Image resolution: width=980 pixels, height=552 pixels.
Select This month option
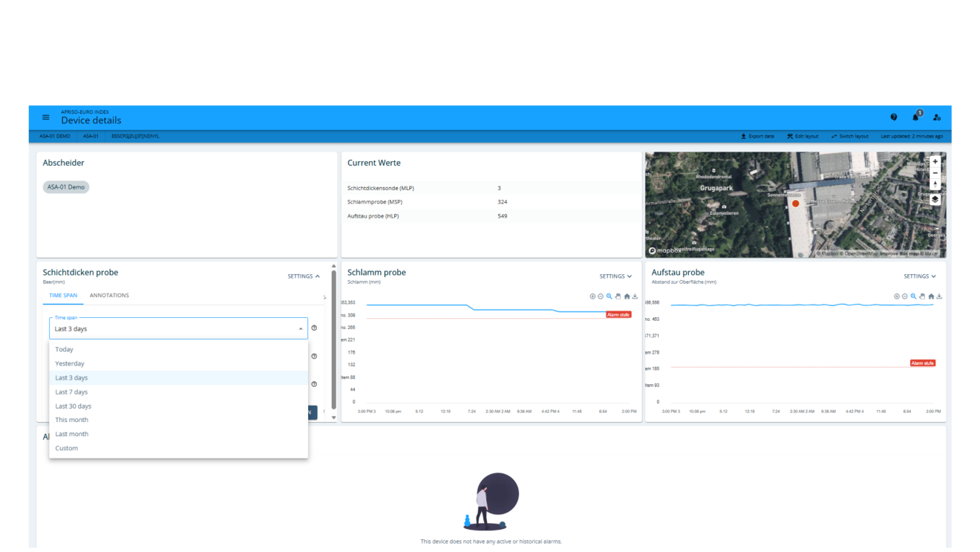tap(178, 420)
